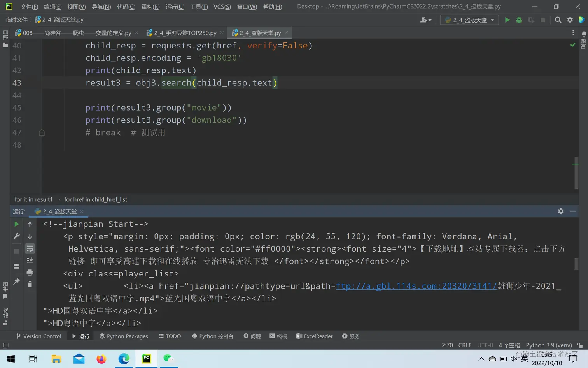This screenshot has height=368, width=588.
Task: Toggle soft-wrap in the run output
Action: 30,248
